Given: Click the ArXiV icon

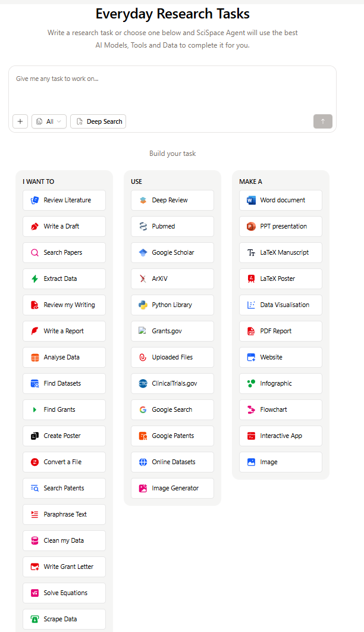Looking at the screenshot, I should coord(143,279).
